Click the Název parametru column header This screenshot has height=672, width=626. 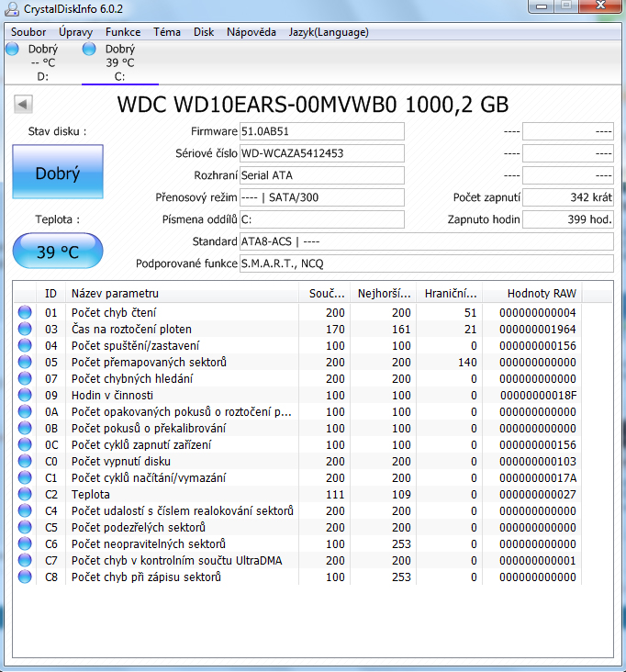point(184,293)
